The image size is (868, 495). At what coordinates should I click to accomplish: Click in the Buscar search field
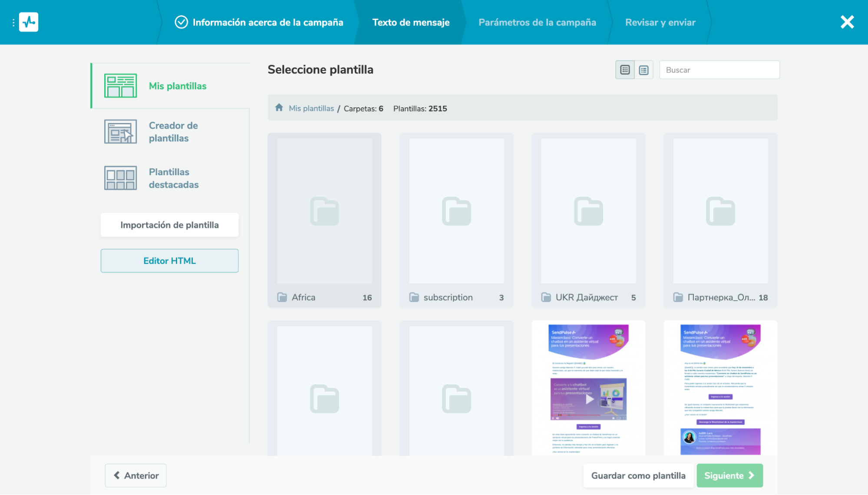[x=719, y=70]
